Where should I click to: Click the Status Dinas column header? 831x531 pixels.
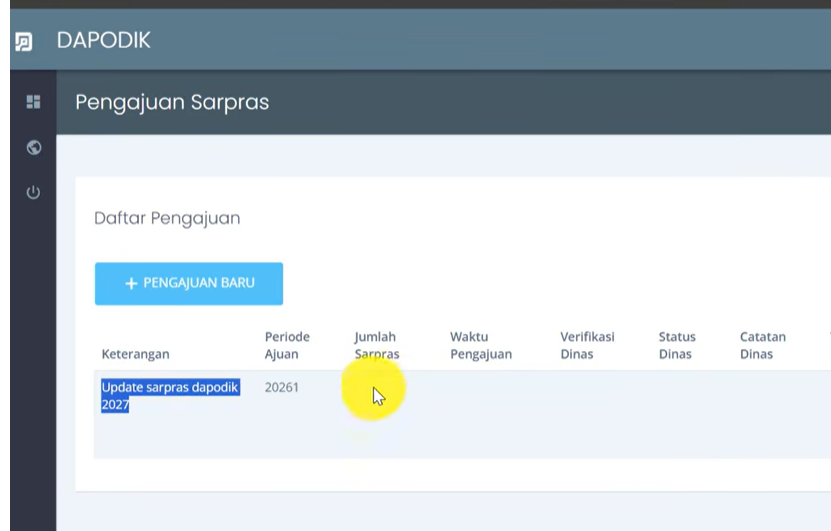coord(677,346)
